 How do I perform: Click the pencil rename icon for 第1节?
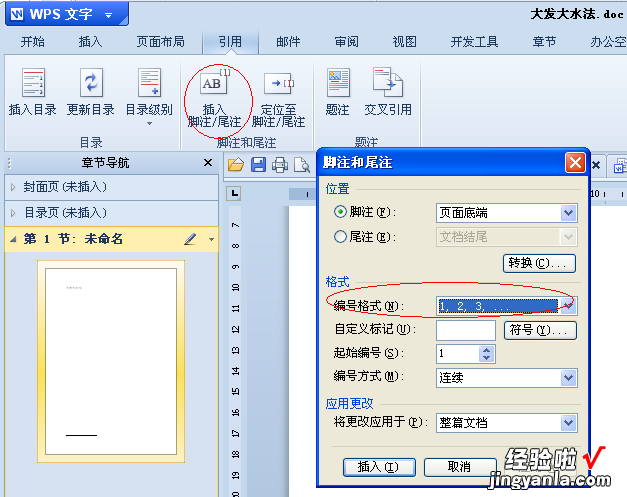(x=190, y=239)
